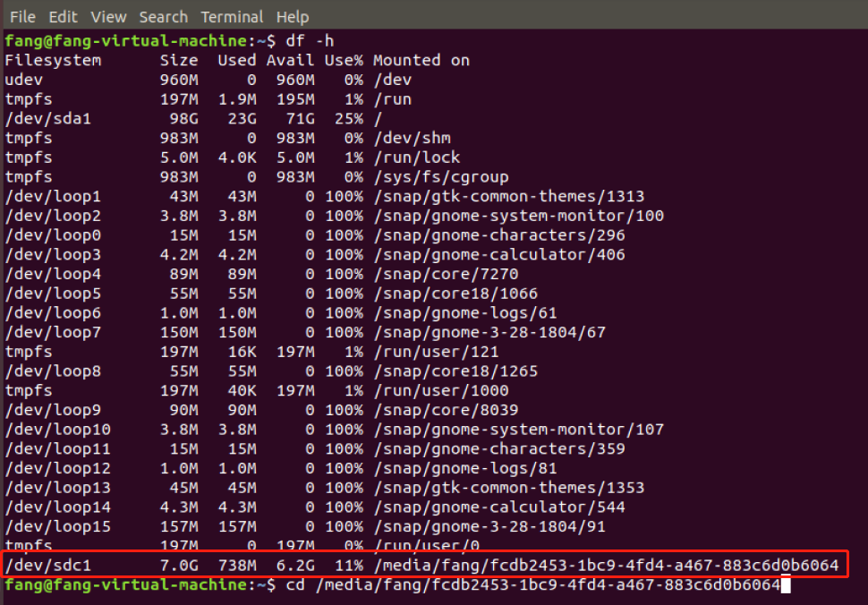The width and height of the screenshot is (868, 605).
Task: Click '/snap/core18/1265' path
Action: point(455,371)
